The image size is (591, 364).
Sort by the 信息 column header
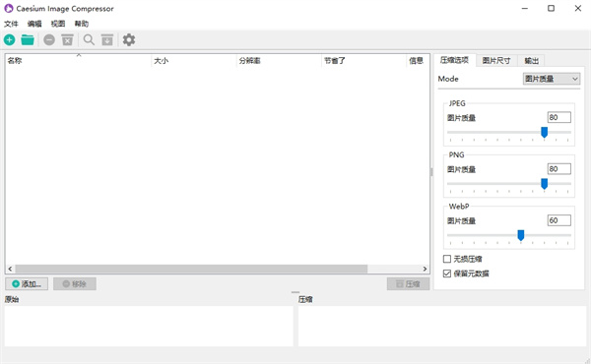418,61
